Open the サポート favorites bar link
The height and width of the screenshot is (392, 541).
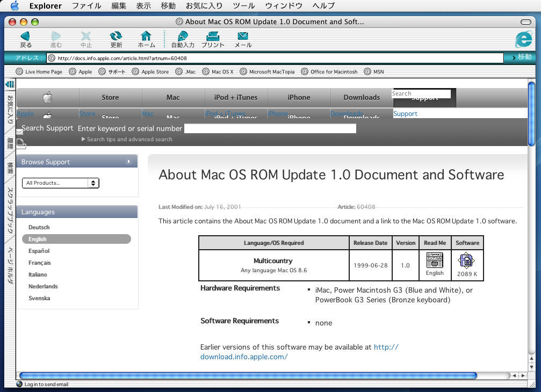click(112, 72)
